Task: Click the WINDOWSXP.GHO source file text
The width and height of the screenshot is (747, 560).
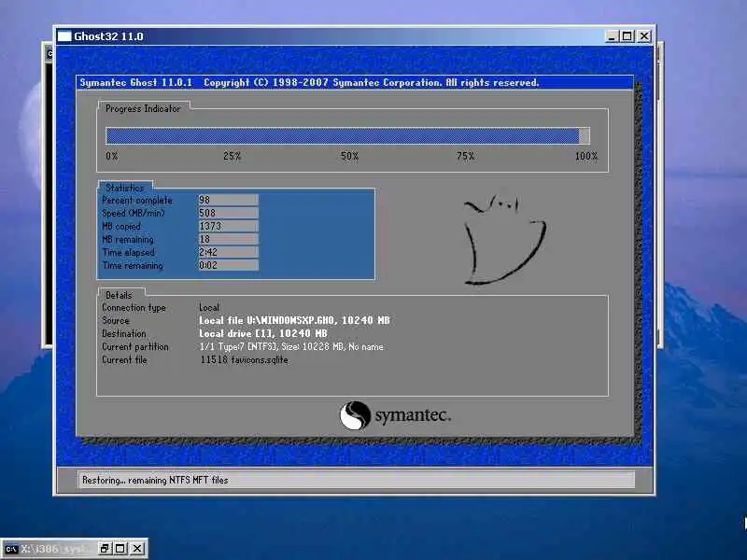Action: point(294,320)
